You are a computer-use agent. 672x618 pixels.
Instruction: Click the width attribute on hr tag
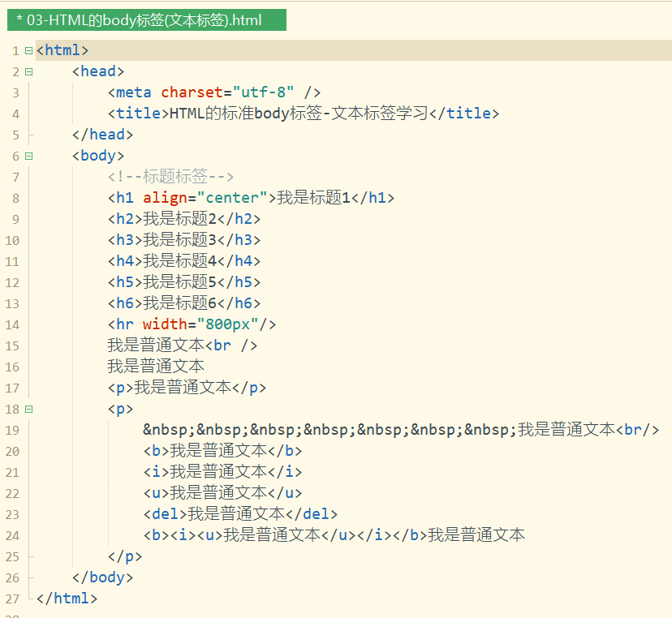coord(165,324)
